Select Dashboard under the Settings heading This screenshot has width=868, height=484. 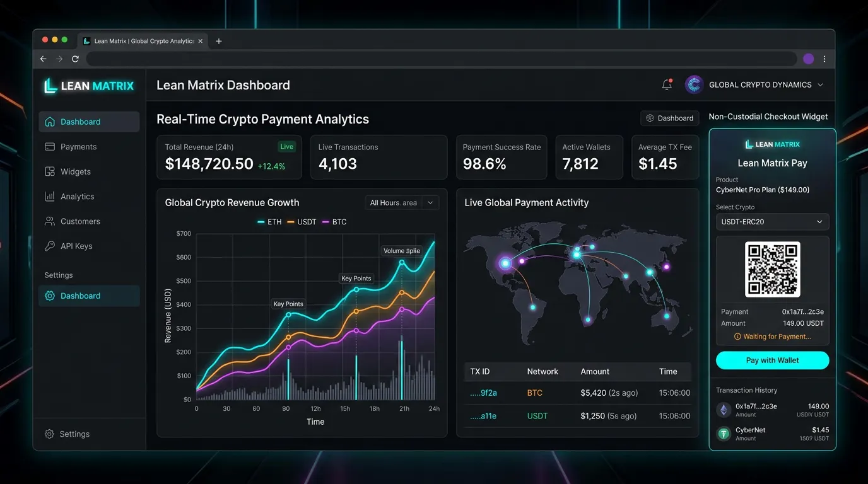click(x=89, y=296)
